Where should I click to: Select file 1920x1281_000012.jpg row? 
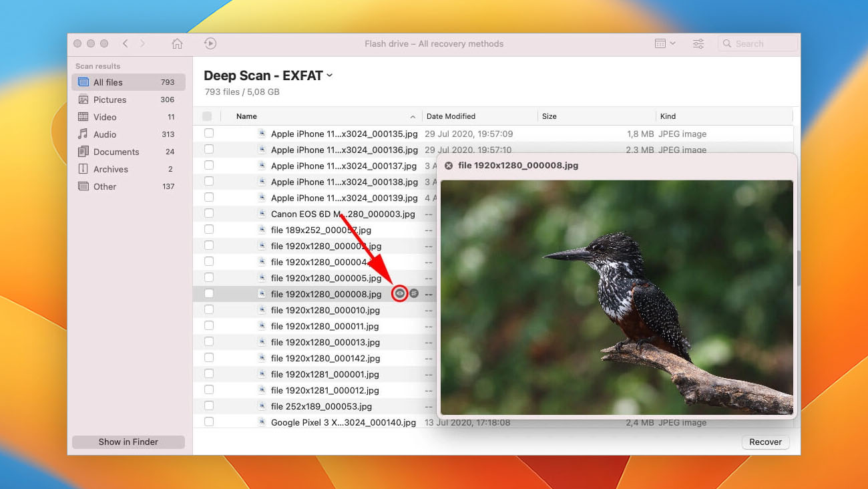pyautogui.click(x=314, y=390)
